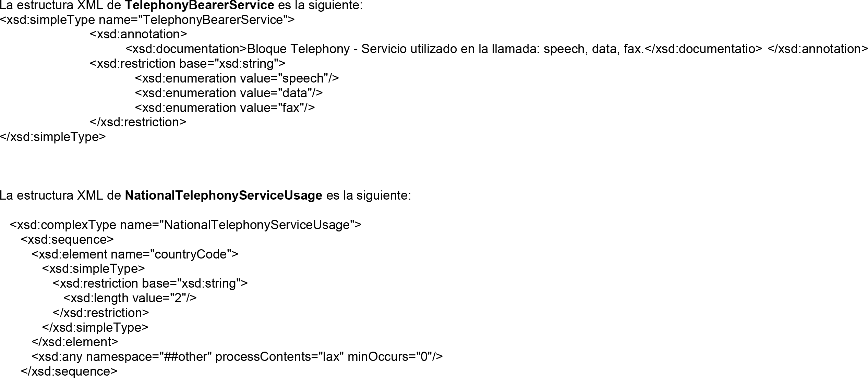Image resolution: width=868 pixels, height=378 pixels.
Task: Click the opening xsd:annotation tag
Action: click(138, 34)
